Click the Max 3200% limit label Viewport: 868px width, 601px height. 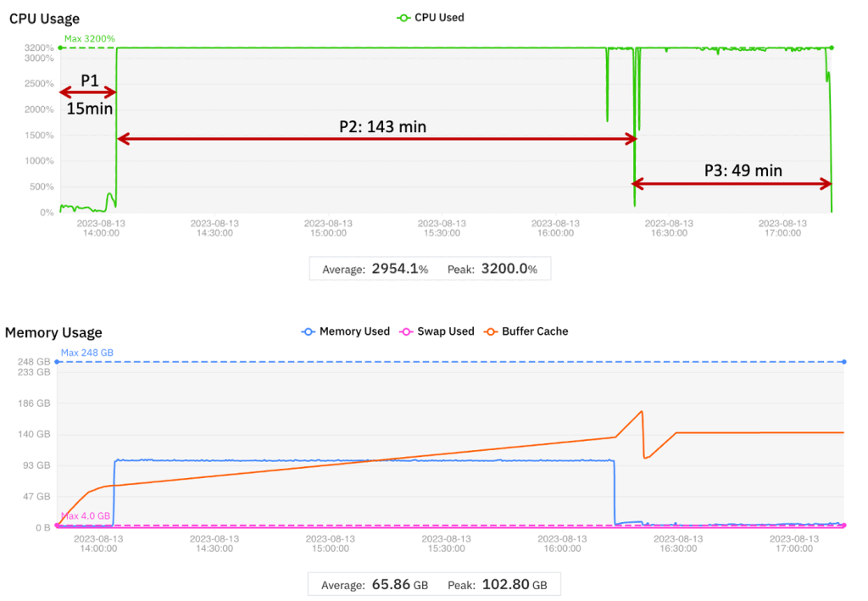coord(90,38)
